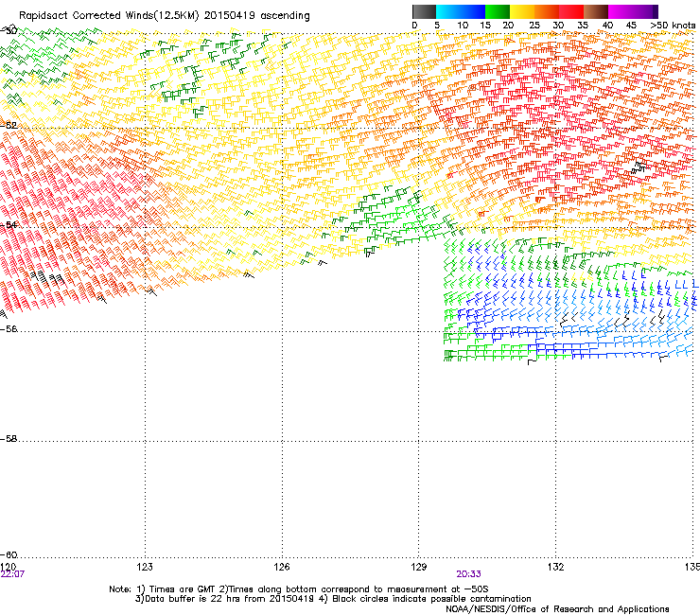Click the legend label '40'
Image resolution: width=700 pixels, height=615 pixels.
pos(607,26)
